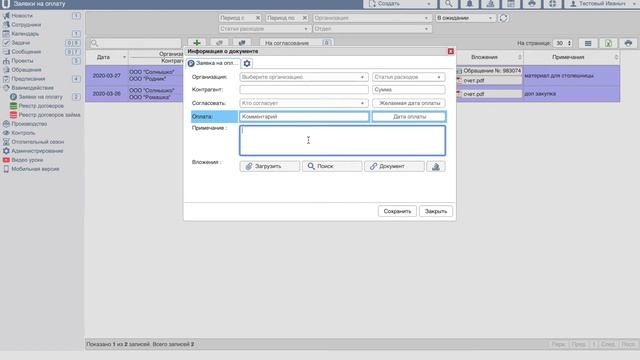Viewport: 640px width, 360px height.
Task: Open the Организация filter dropdown
Action: pyautogui.click(x=371, y=18)
